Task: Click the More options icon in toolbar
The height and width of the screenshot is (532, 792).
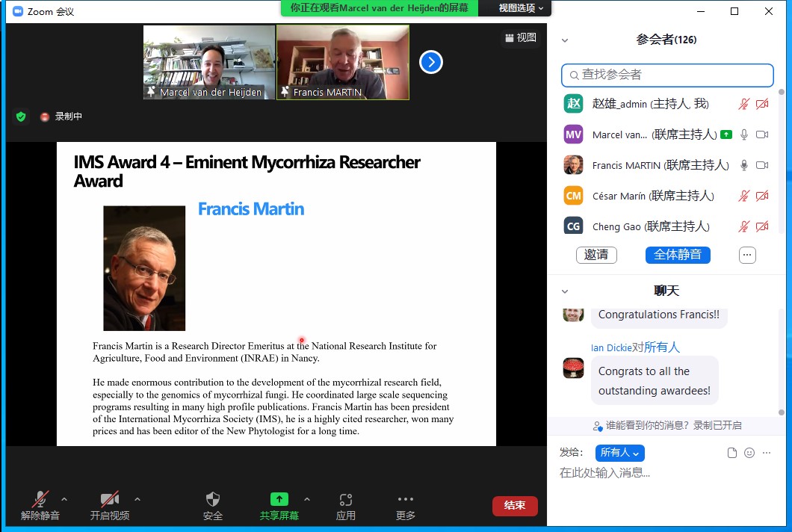Action: click(405, 500)
